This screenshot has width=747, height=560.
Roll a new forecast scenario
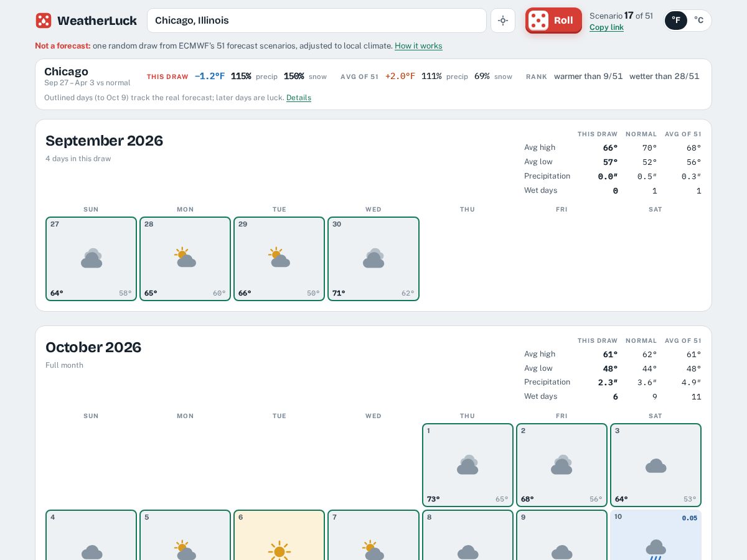pyautogui.click(x=553, y=21)
